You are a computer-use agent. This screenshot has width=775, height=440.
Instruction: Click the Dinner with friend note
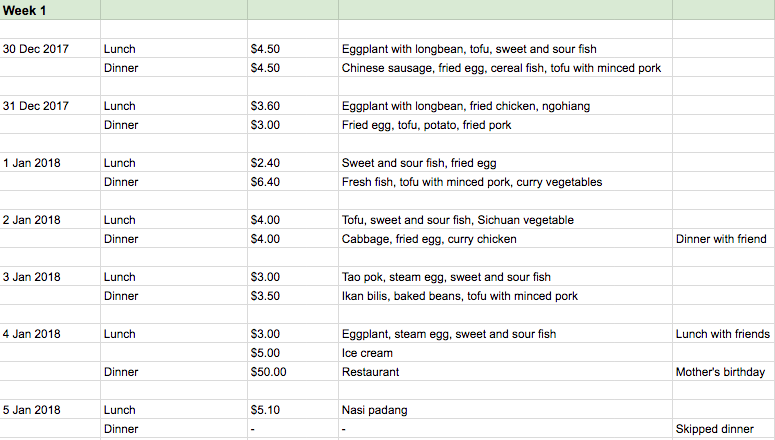(x=721, y=239)
